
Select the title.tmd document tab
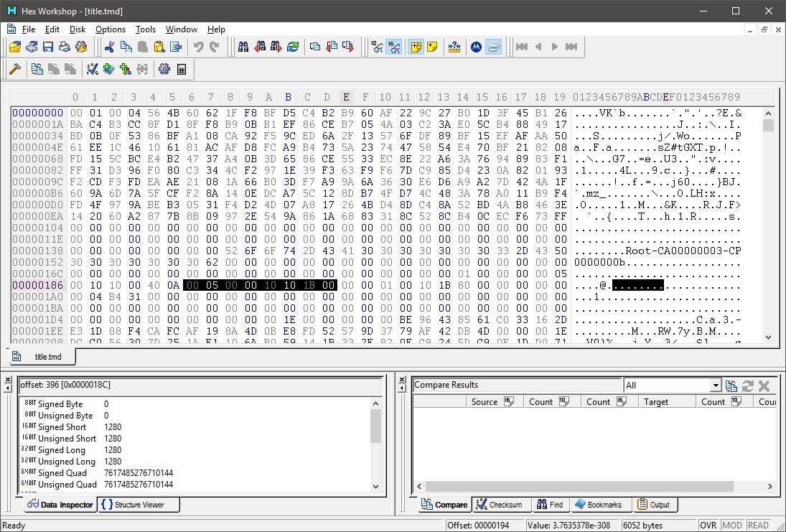tap(42, 357)
